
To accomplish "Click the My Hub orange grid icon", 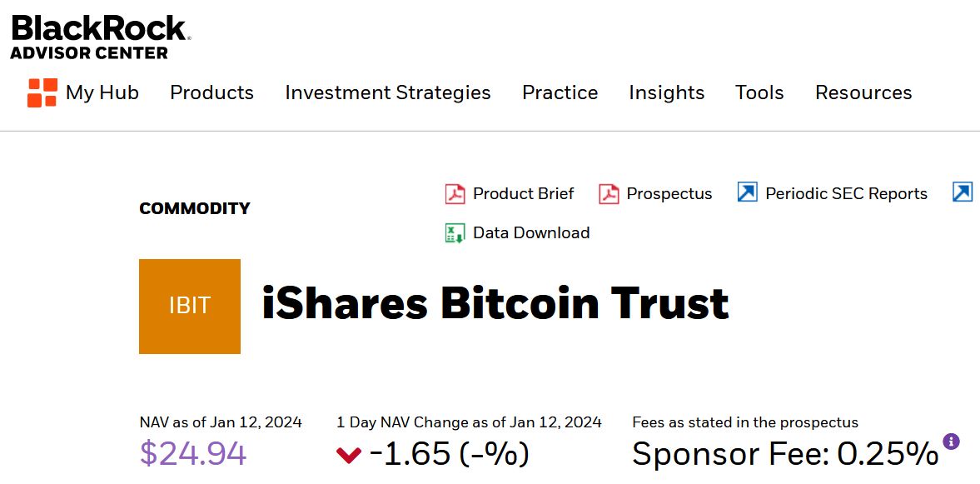I will 42,92.
